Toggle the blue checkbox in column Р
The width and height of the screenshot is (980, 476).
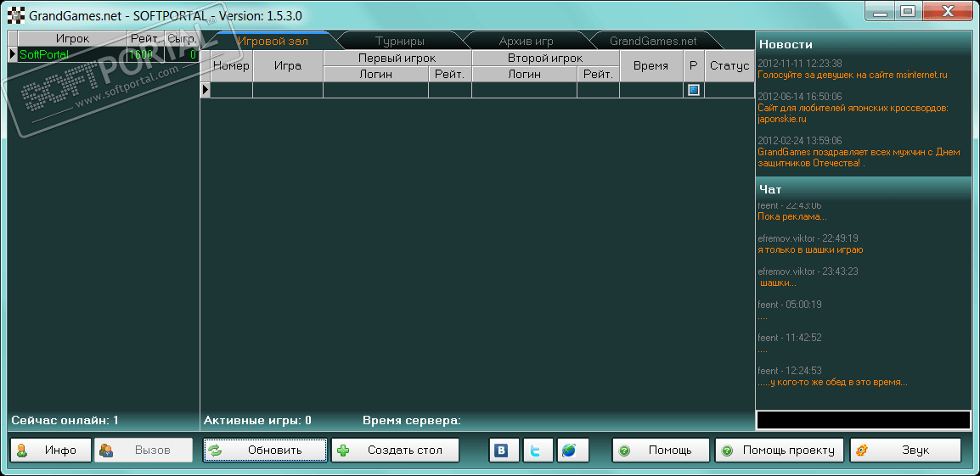tap(693, 90)
